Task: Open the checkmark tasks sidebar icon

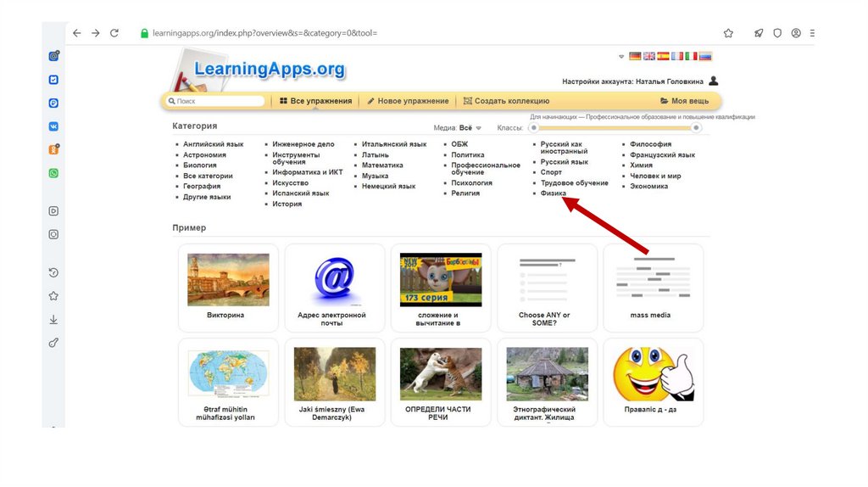Action: tap(53, 80)
